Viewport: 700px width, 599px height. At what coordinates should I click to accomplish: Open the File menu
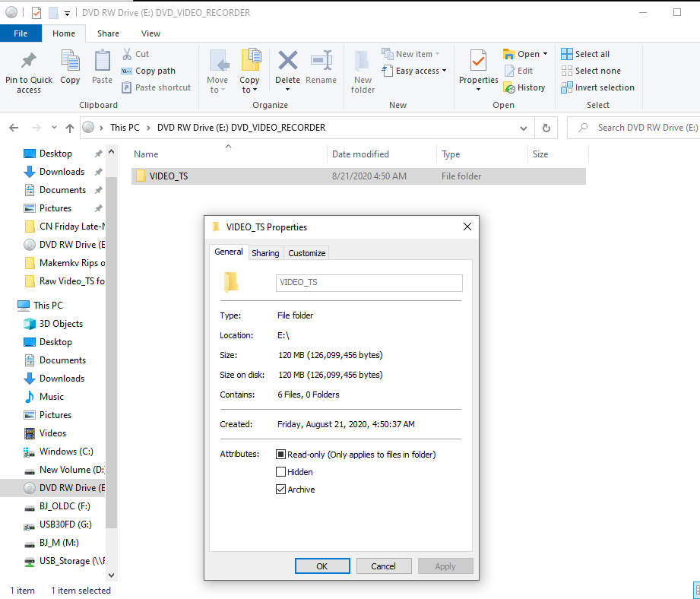tap(21, 33)
